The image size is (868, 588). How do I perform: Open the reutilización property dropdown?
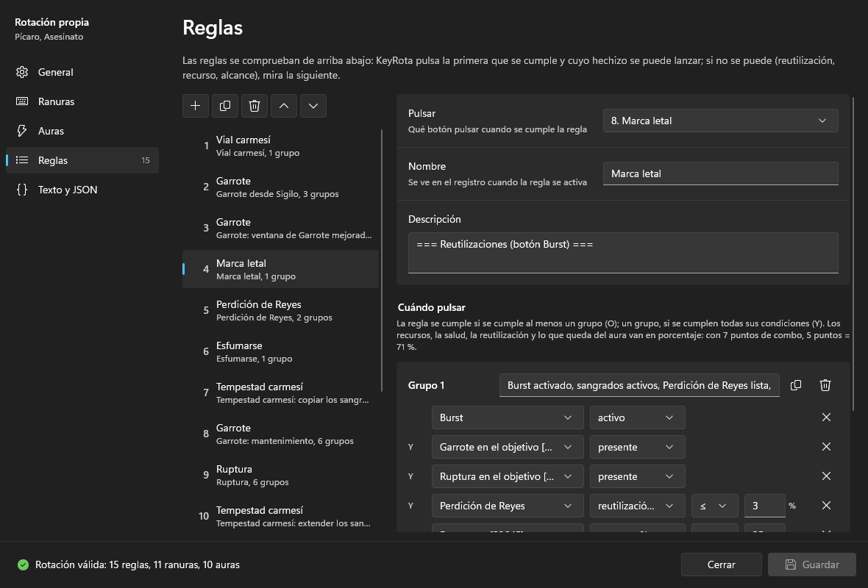coord(637,505)
